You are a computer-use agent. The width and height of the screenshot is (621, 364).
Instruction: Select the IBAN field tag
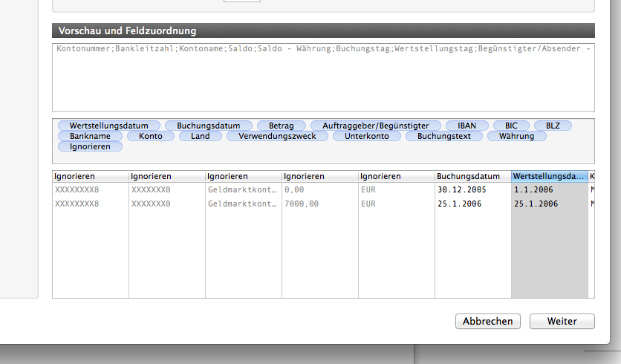pos(466,126)
